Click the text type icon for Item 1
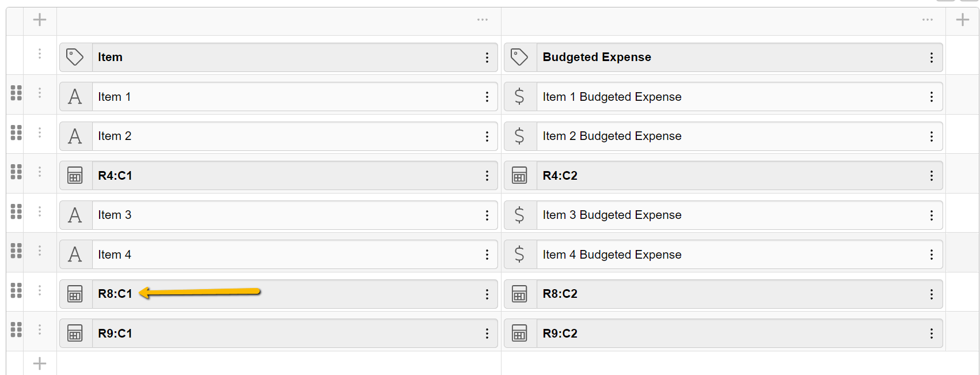980x375 pixels. (x=75, y=97)
